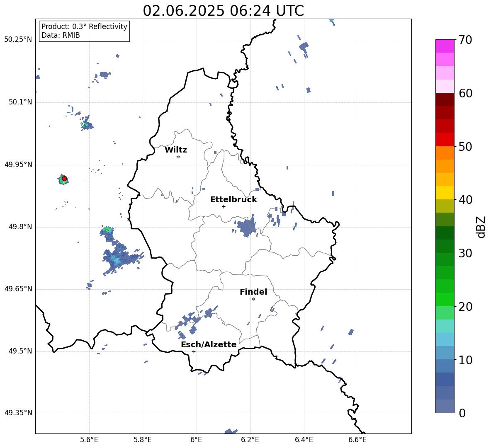Click the 'Wiltz' city label
The image size is (491, 448).
[x=176, y=150]
